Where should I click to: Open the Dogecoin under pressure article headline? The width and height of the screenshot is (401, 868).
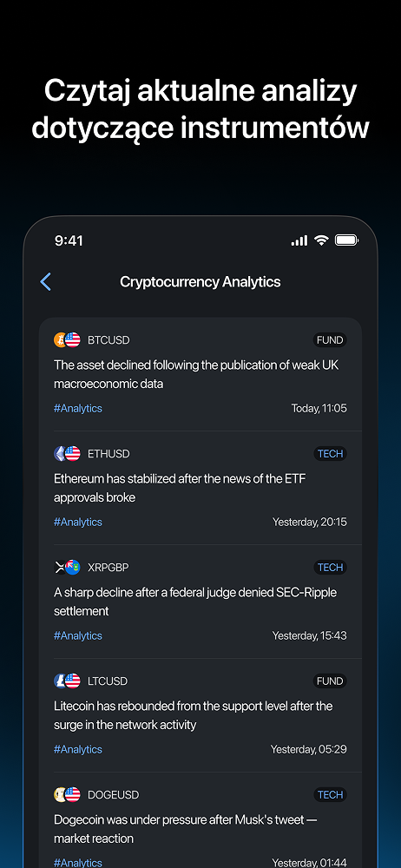(x=186, y=829)
